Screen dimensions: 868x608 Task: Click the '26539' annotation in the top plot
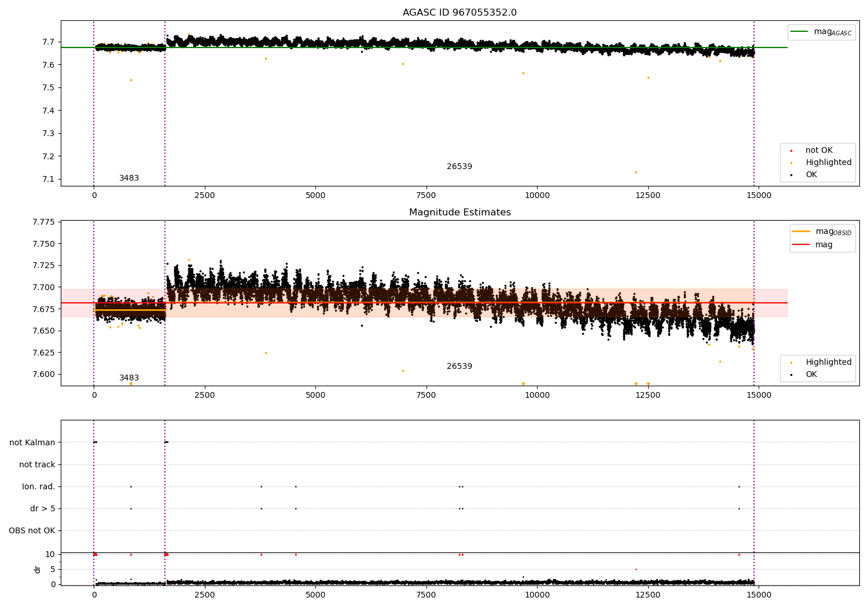click(x=459, y=167)
